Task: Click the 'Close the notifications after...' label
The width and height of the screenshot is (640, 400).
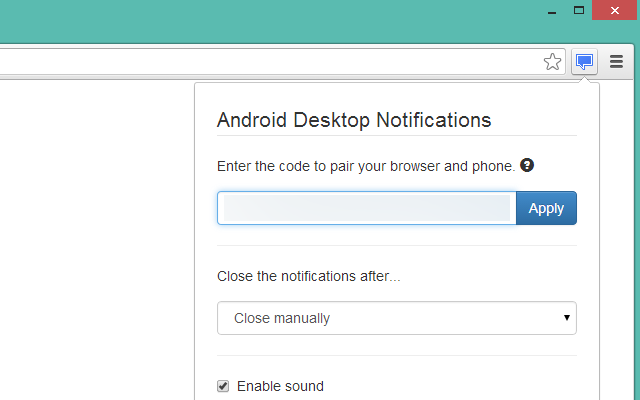Action: point(309,276)
